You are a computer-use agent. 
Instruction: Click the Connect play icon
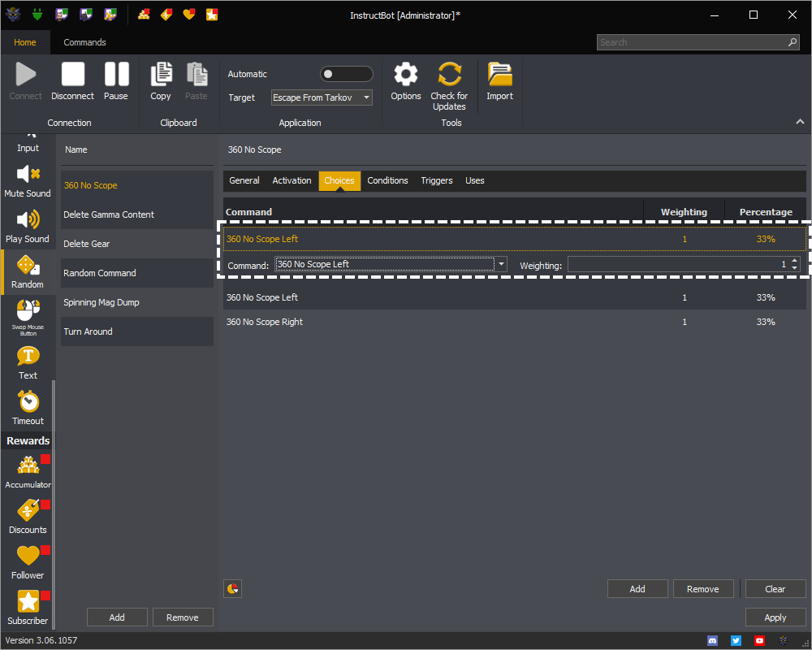(25, 74)
